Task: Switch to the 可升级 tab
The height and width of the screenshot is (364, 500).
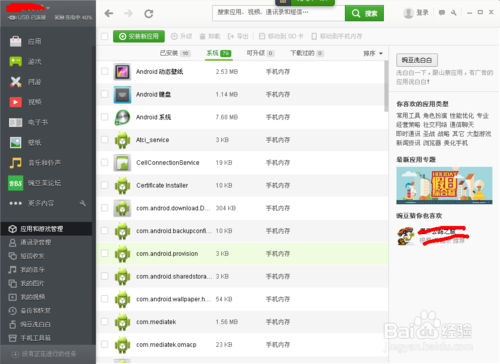Action: (x=260, y=53)
